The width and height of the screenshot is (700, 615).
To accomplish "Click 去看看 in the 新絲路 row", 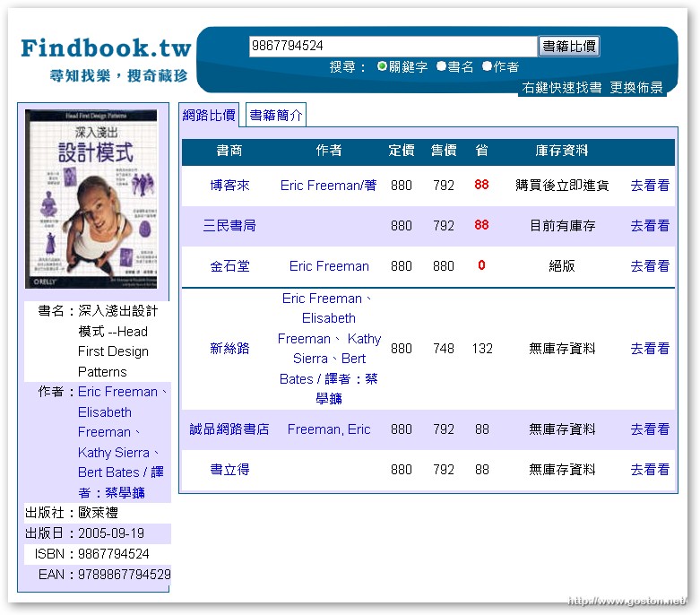I will pos(650,349).
